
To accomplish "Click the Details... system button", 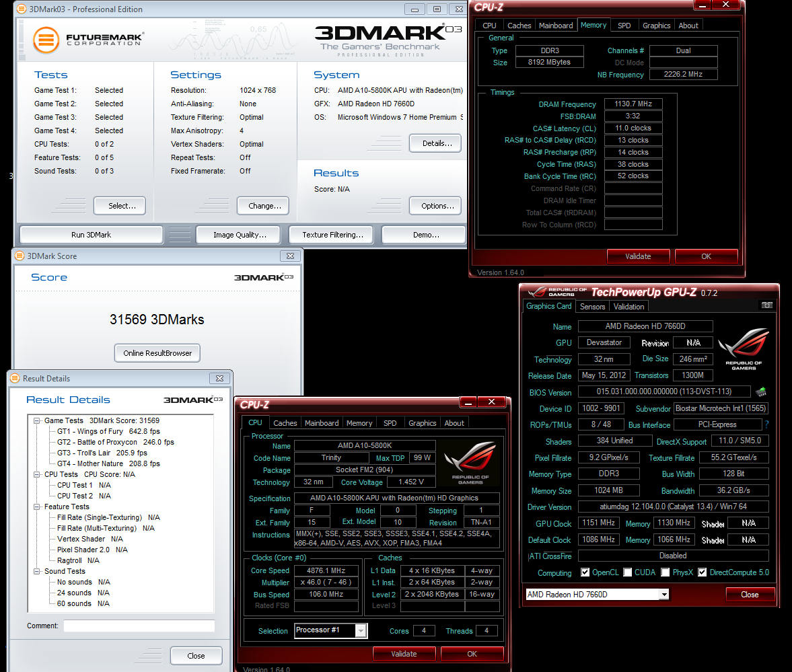I will click(x=435, y=143).
